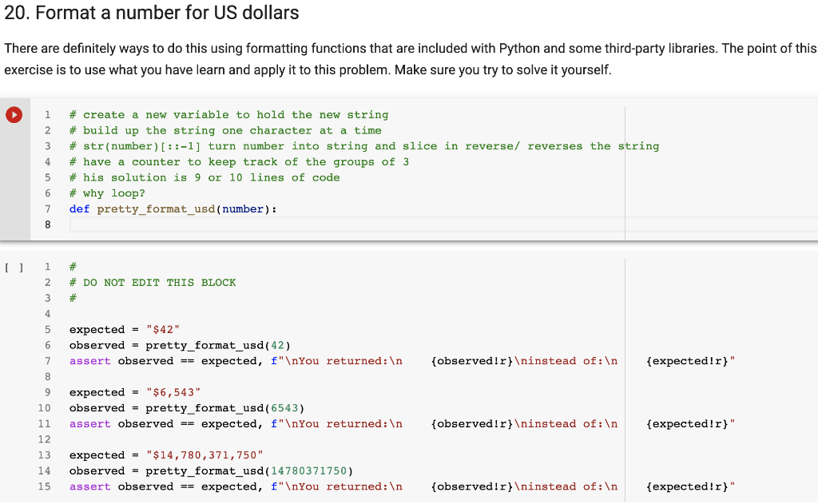Click the comment DO NOT EDIT THIS BLOCK

tap(152, 282)
